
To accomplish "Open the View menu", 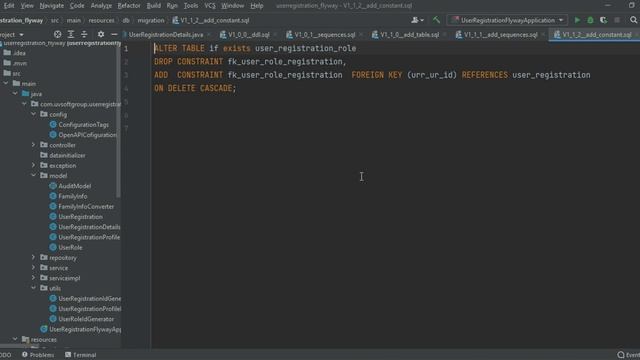I will pyautogui.click(x=27, y=6).
